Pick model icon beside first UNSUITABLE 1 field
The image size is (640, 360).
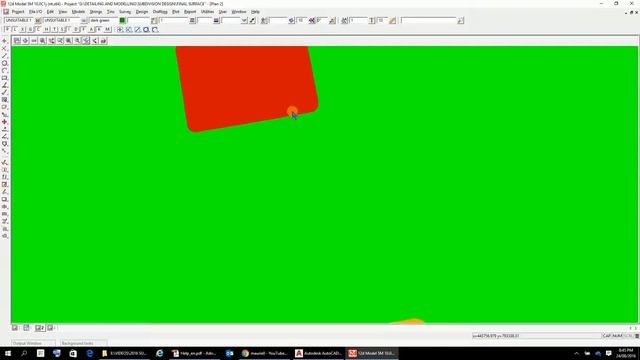point(38,20)
